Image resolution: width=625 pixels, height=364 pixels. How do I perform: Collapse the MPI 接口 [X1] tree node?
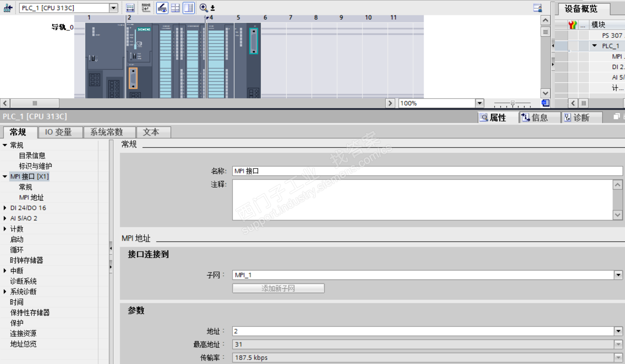click(5, 176)
